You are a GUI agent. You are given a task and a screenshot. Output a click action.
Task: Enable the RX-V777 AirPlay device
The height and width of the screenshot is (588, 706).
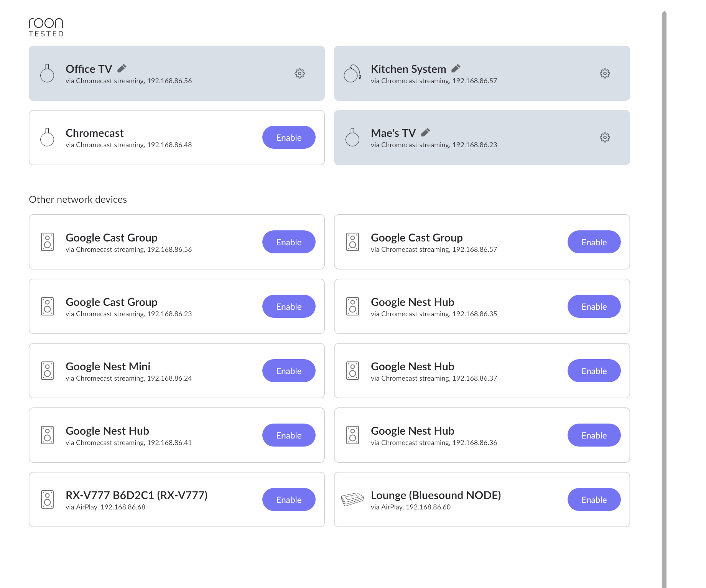pos(289,499)
